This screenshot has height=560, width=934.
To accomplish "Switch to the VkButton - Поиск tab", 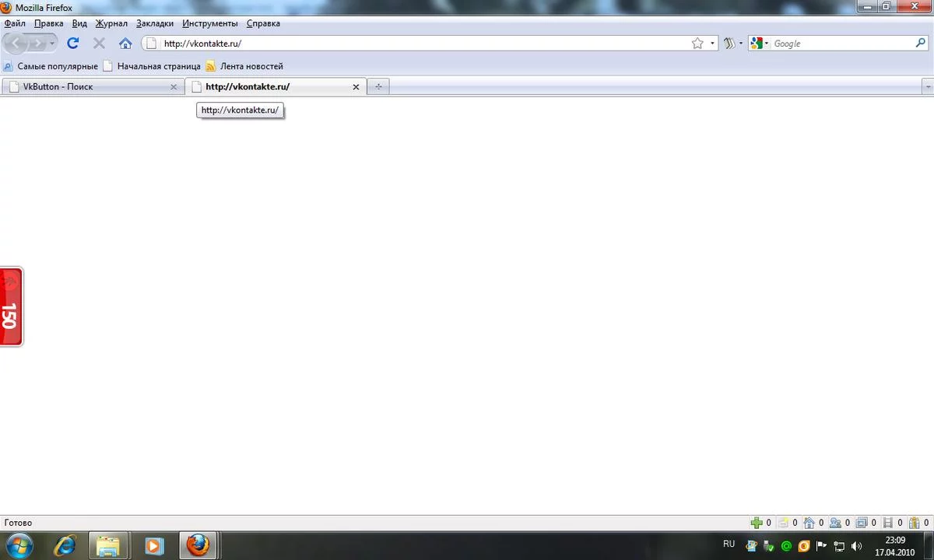I will coord(92,86).
